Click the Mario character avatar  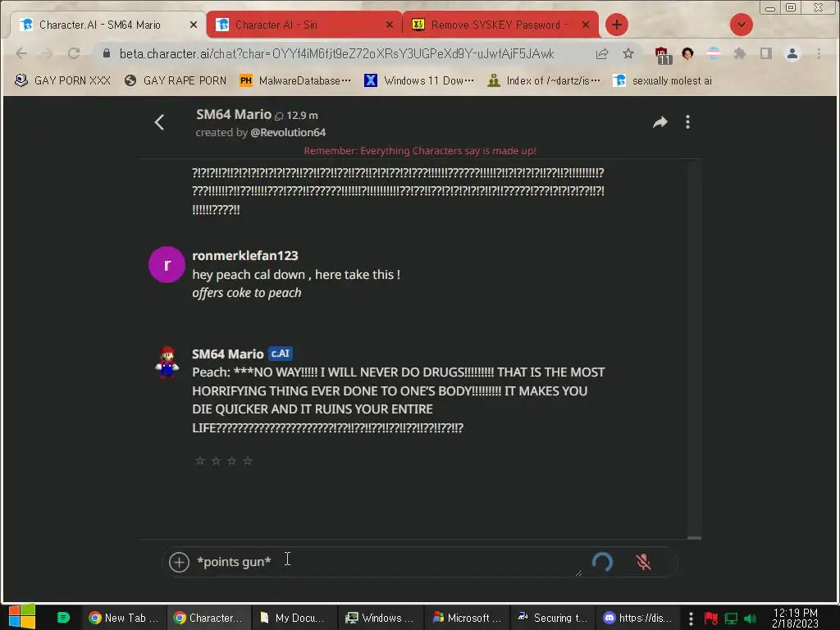click(x=167, y=363)
